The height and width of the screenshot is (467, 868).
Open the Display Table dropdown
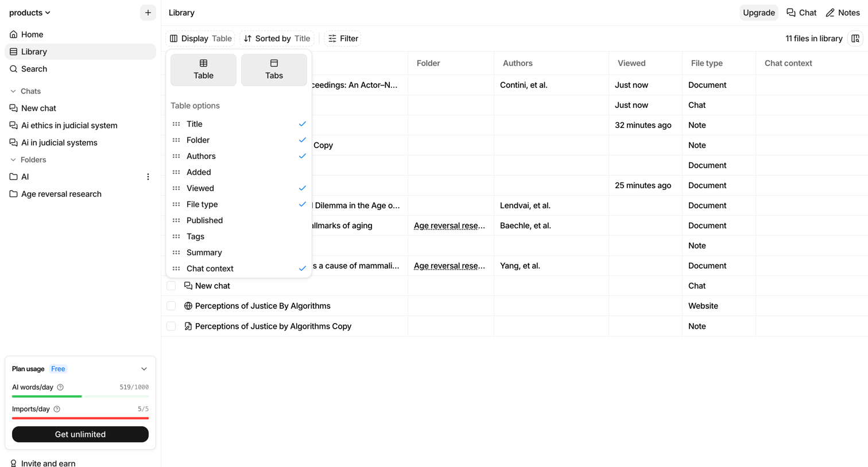200,38
